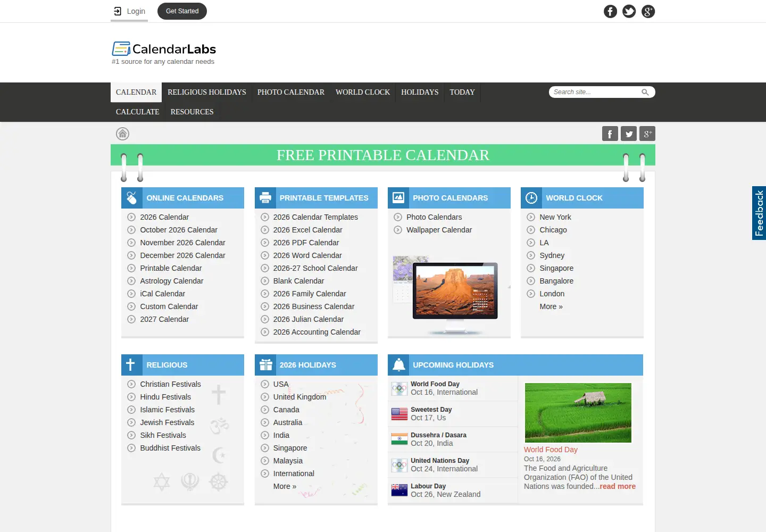Image resolution: width=766 pixels, height=532 pixels.
Task: Click the Get Started button
Action: tap(182, 11)
